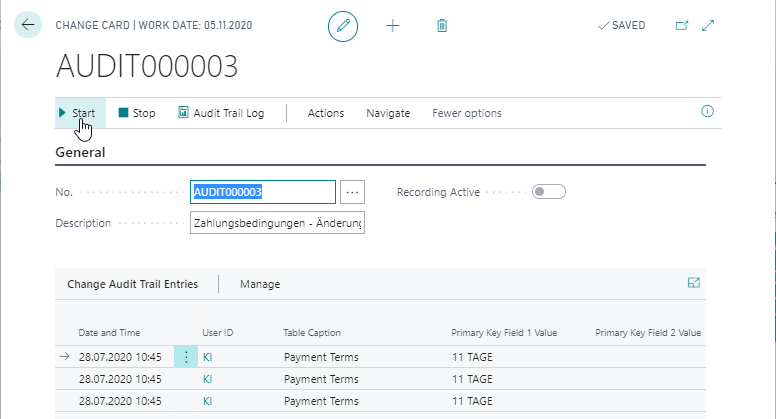Screen dimensions: 776x419
Task: Select Change Audit Trail Entries tab
Action: tap(133, 284)
